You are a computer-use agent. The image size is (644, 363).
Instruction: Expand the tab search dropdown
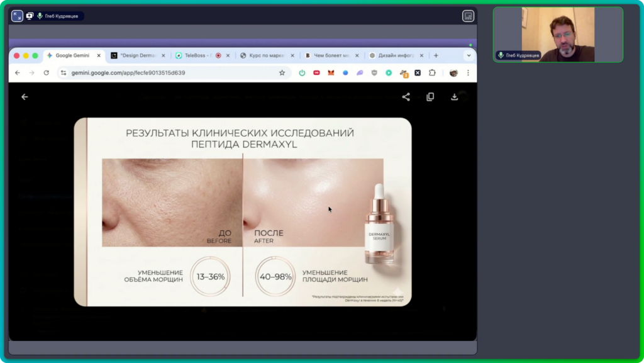tap(469, 55)
